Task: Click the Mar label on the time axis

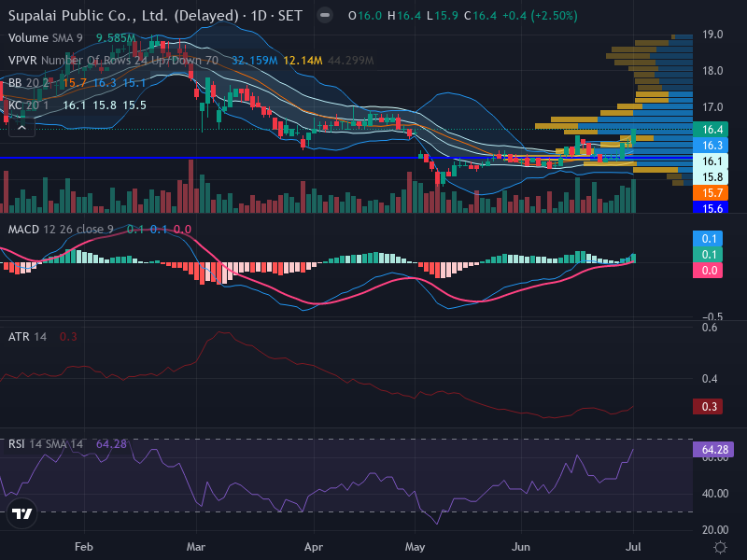Action: [196, 547]
